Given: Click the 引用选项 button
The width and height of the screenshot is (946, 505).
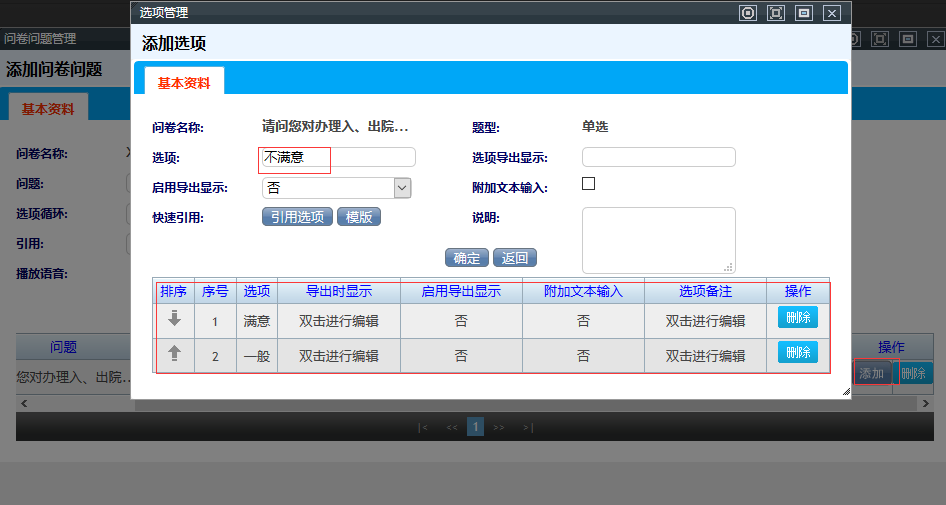Looking at the screenshot, I should (x=297, y=217).
